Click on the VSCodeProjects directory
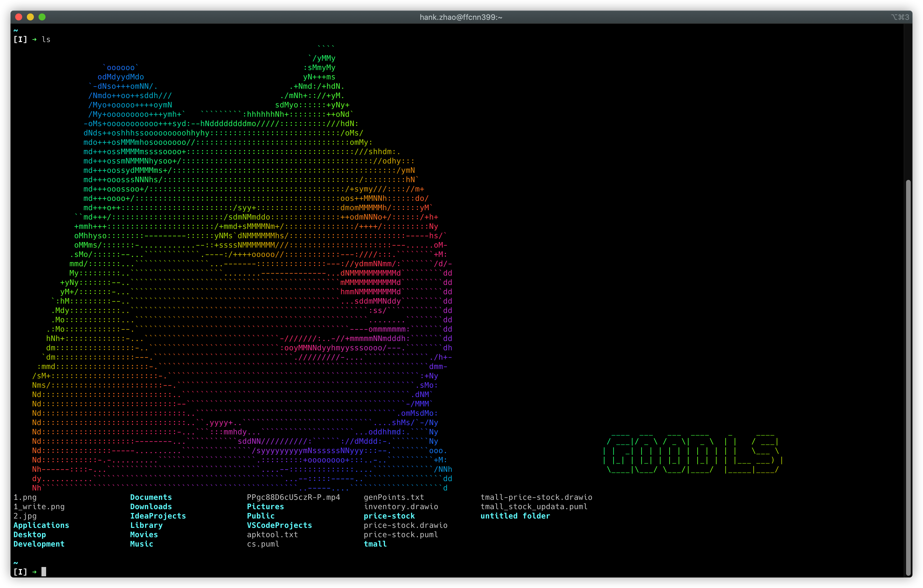This screenshot has height=588, width=923. point(279,525)
